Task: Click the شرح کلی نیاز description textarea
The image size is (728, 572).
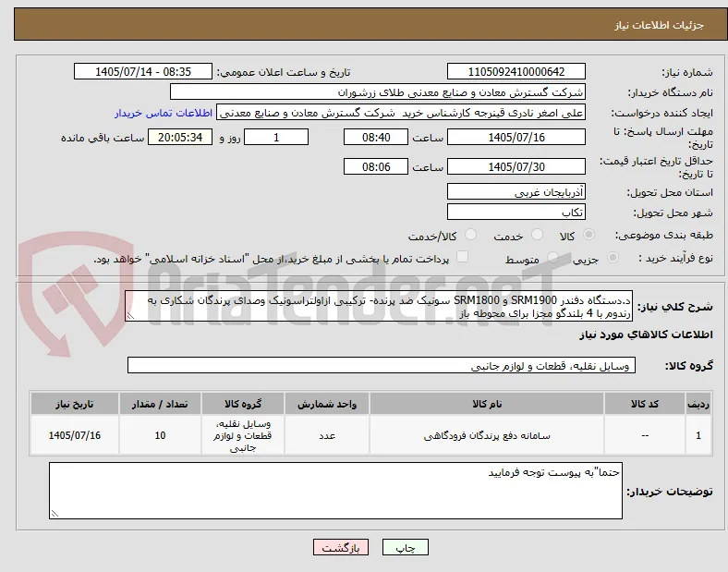Action: [379, 307]
